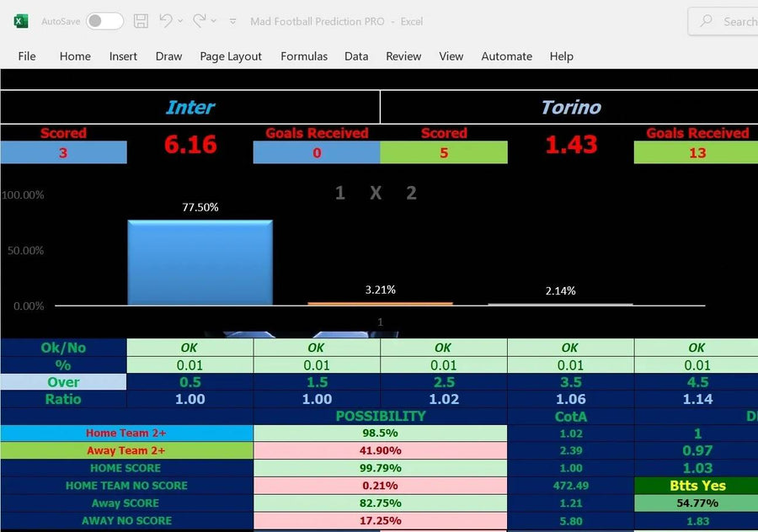Click the Undo arrow icon

tap(166, 21)
